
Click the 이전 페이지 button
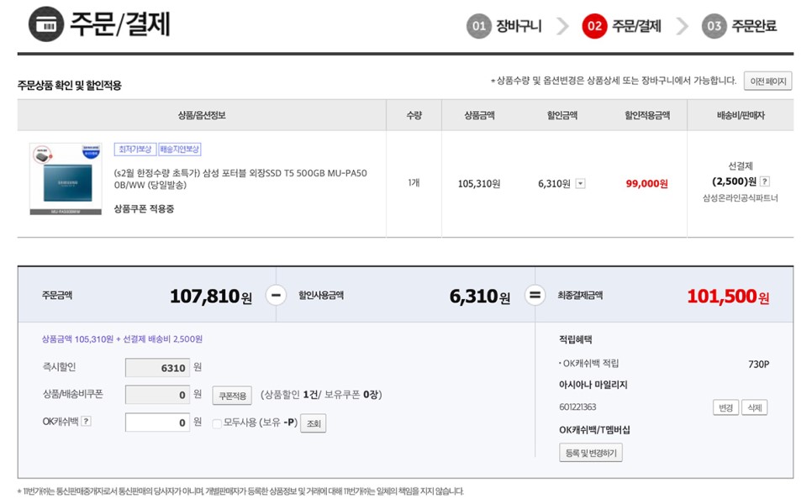click(x=768, y=81)
